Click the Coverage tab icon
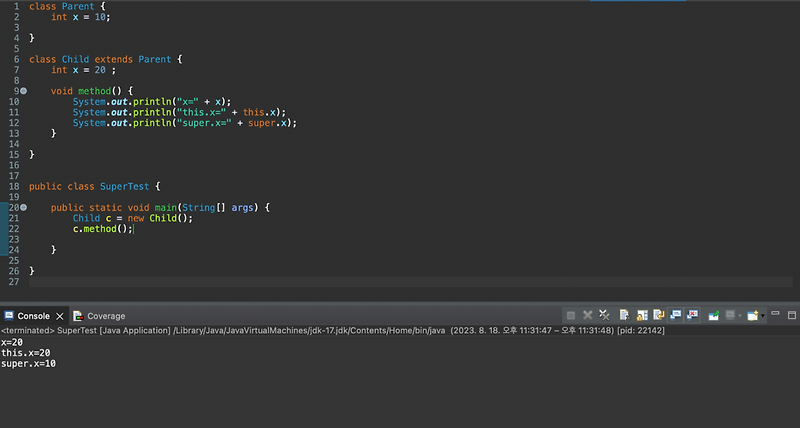800x428 pixels. (x=78, y=316)
